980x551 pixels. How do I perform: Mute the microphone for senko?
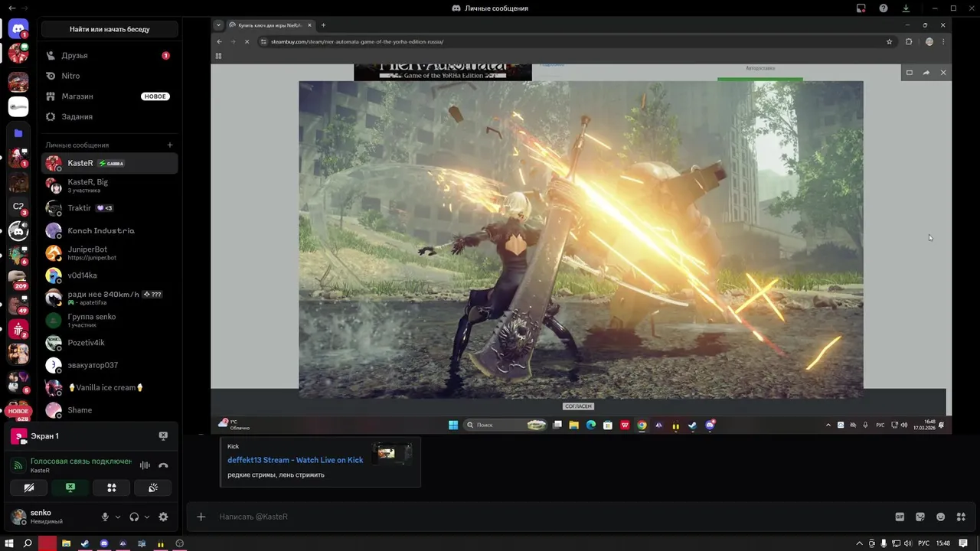click(106, 517)
